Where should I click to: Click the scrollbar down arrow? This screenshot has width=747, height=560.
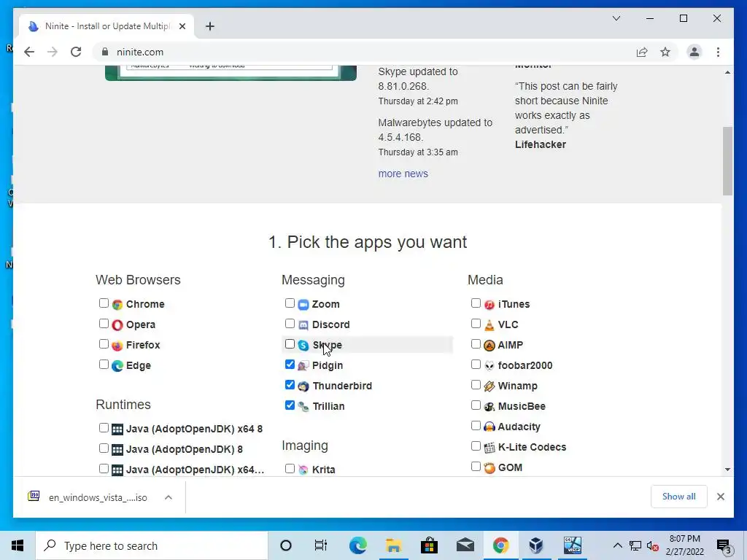727,470
